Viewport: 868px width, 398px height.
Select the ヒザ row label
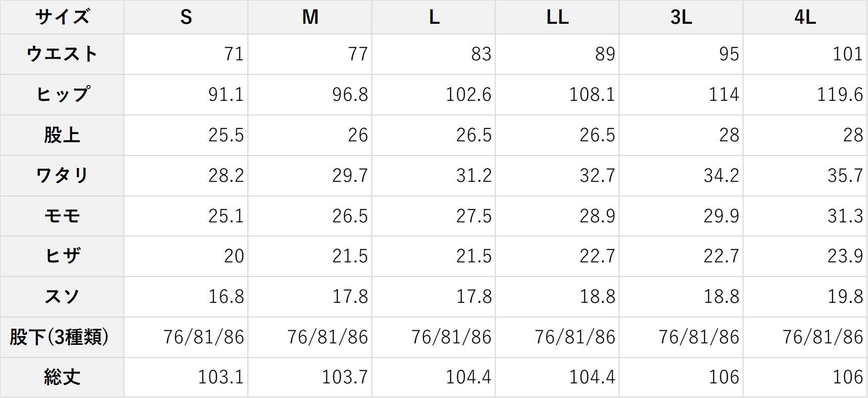pos(62,256)
